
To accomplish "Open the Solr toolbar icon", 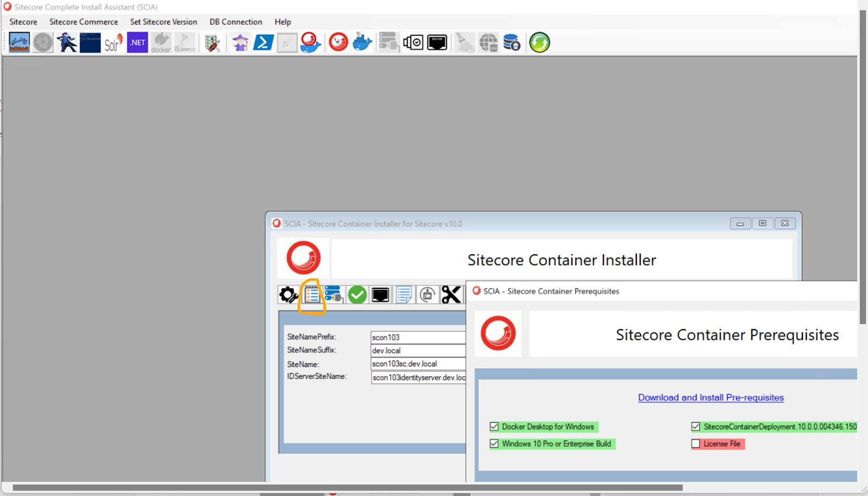I will pyautogui.click(x=113, y=42).
